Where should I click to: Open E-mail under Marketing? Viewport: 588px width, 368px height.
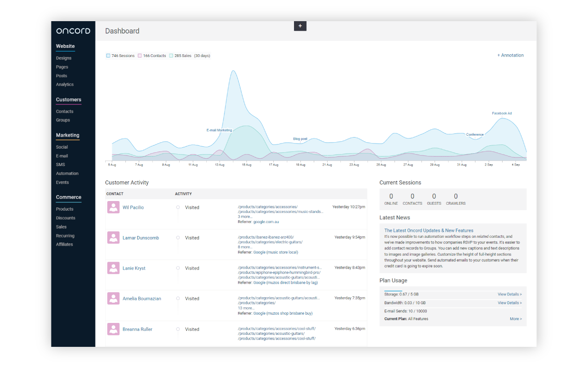62,156
